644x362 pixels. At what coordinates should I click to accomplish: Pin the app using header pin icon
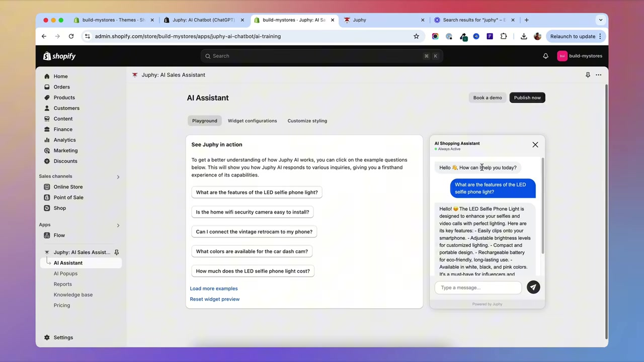588,75
